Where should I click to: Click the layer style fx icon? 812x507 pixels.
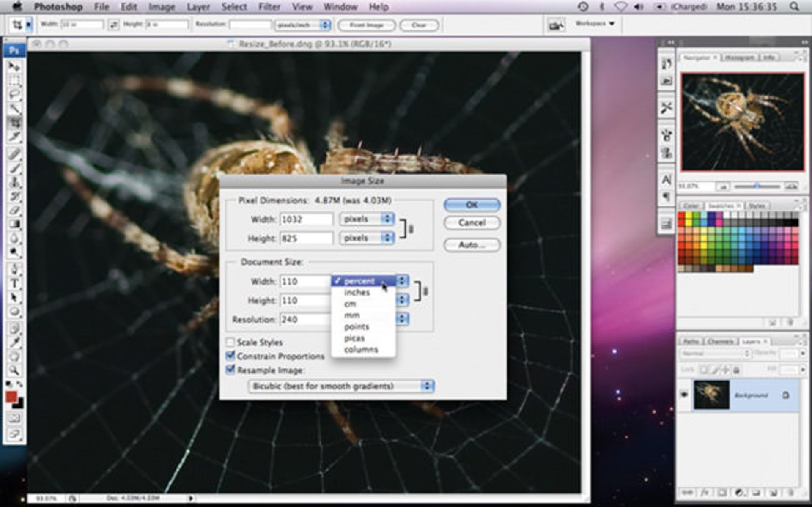coord(705,493)
